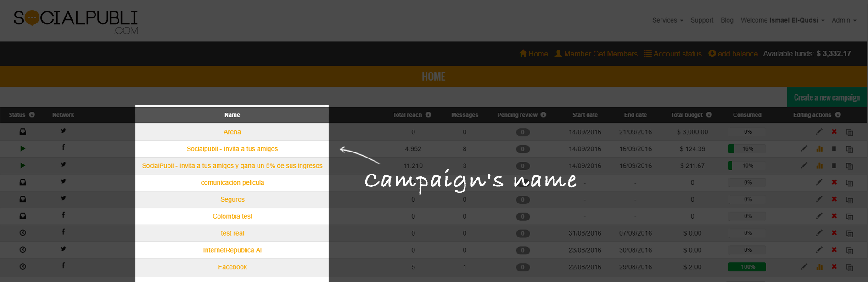Viewport: 868px width, 282px height.
Task: Edit the 'Socialpubli - Invita a tus amigos' campaign
Action: 804,149
